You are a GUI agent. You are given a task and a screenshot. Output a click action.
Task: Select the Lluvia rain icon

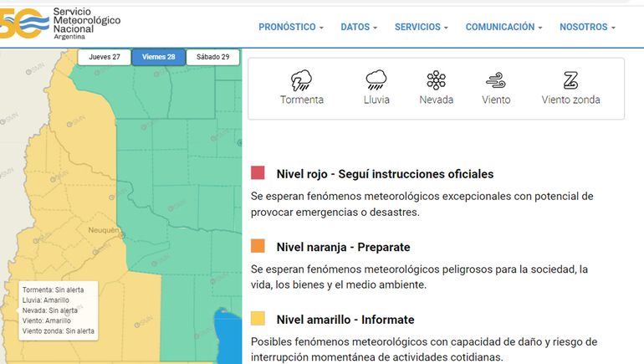click(376, 81)
